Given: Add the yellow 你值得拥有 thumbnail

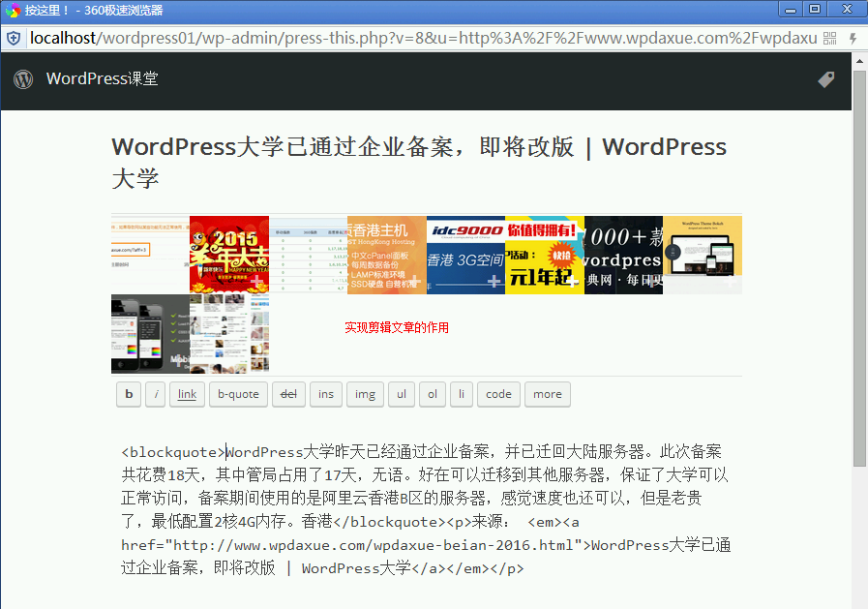Looking at the screenshot, I should (x=545, y=255).
